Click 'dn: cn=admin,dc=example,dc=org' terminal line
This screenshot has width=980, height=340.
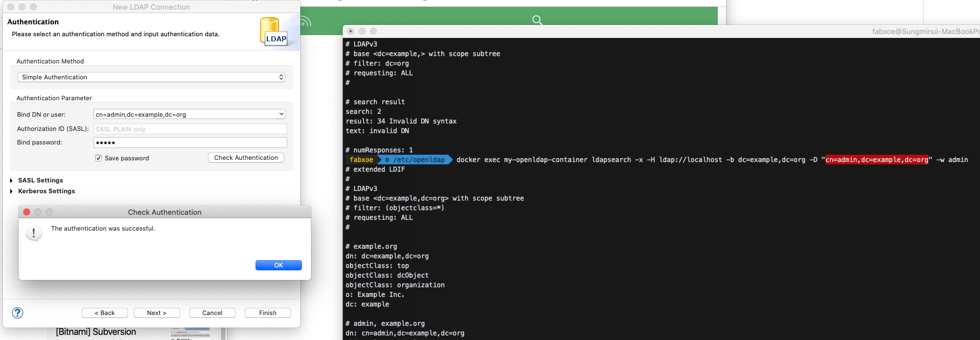tap(405, 333)
